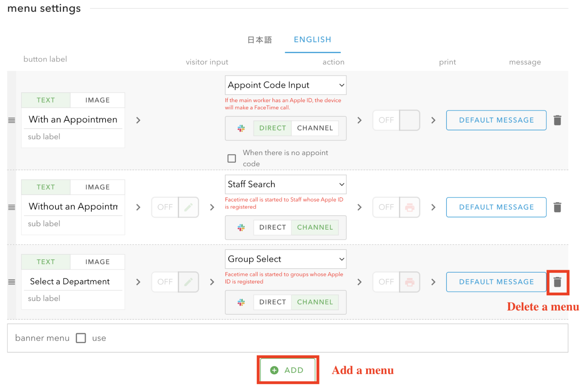
Task: Click DEFAULT MESSAGE for the first menu row
Action: pos(496,120)
